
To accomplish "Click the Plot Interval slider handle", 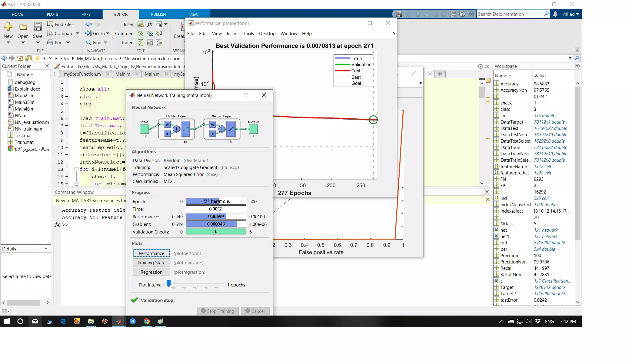I will [169, 283].
